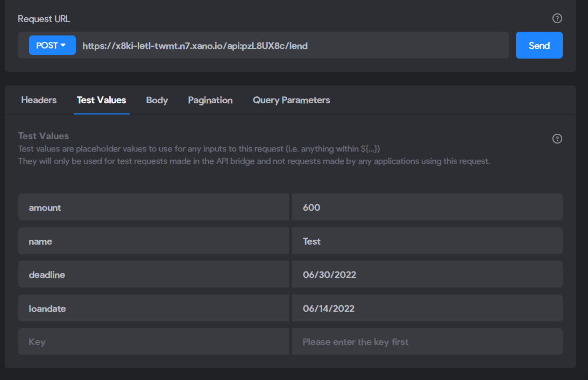Edit the deadline value 06/30/2022
The height and width of the screenshot is (380, 588).
[427, 274]
